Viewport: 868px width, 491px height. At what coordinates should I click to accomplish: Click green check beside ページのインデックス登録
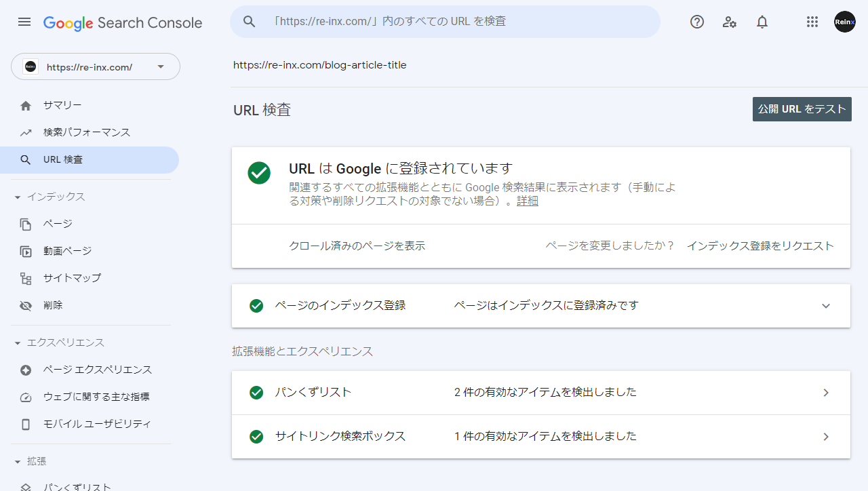pos(256,306)
